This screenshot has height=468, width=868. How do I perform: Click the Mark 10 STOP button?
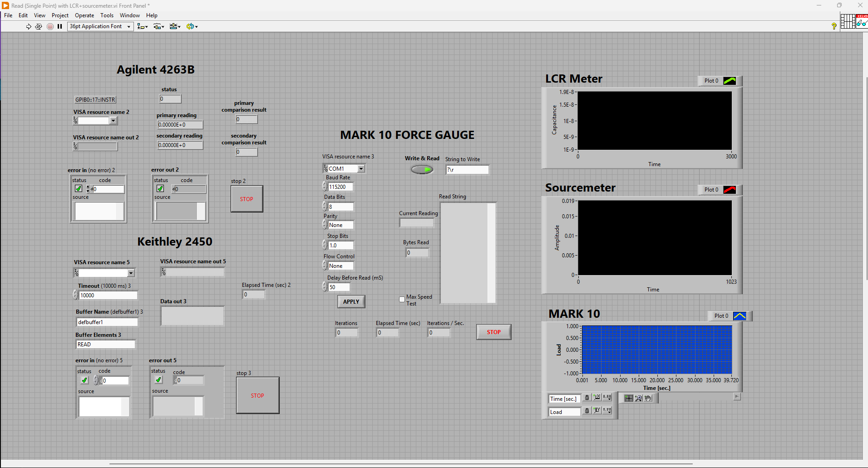click(493, 332)
